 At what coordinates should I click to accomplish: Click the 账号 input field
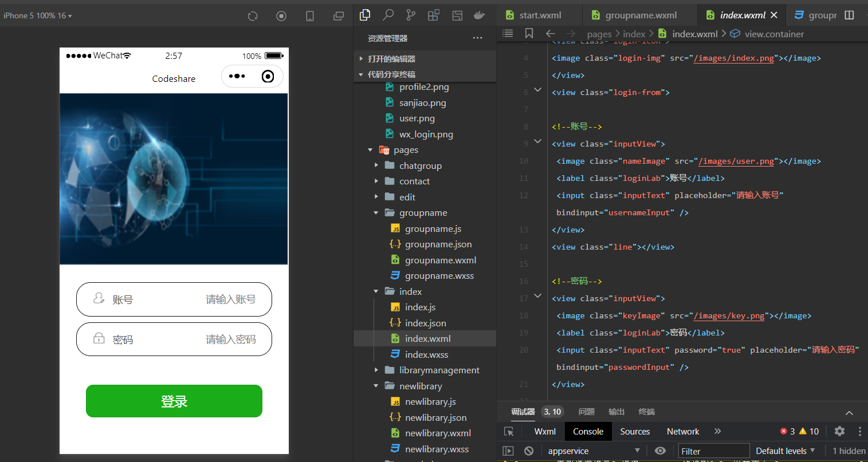click(174, 299)
